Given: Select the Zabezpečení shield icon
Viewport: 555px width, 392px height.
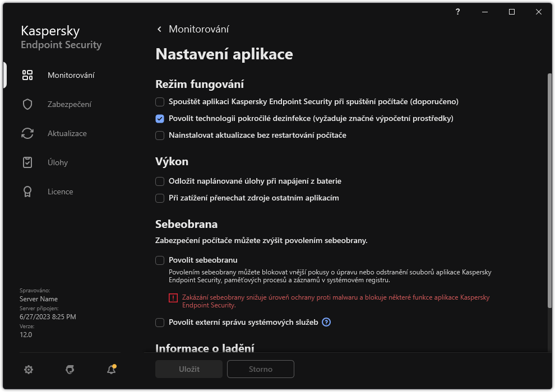Looking at the screenshot, I should tap(27, 104).
